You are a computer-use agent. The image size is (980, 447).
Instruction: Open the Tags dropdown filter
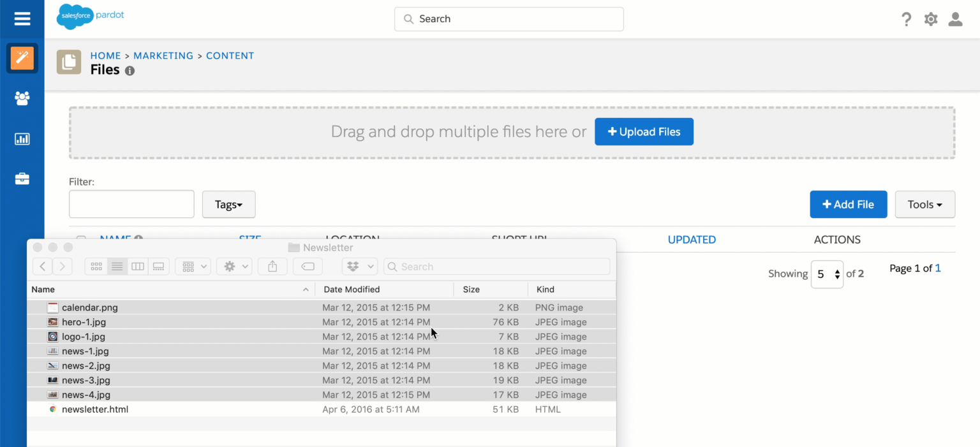[228, 204]
